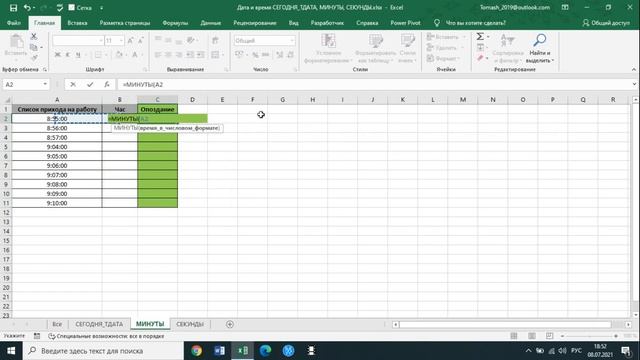Click the zoom slider in status bar

pyautogui.click(x=589, y=336)
